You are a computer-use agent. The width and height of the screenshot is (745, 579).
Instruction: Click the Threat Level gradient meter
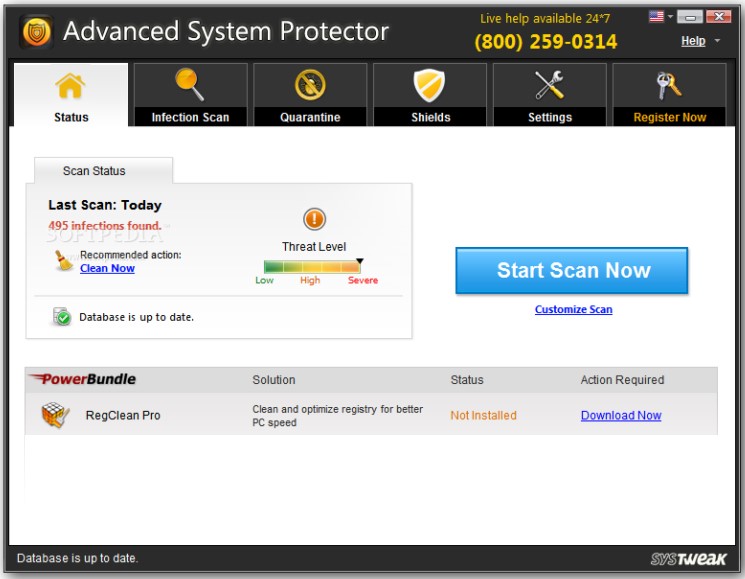click(312, 266)
